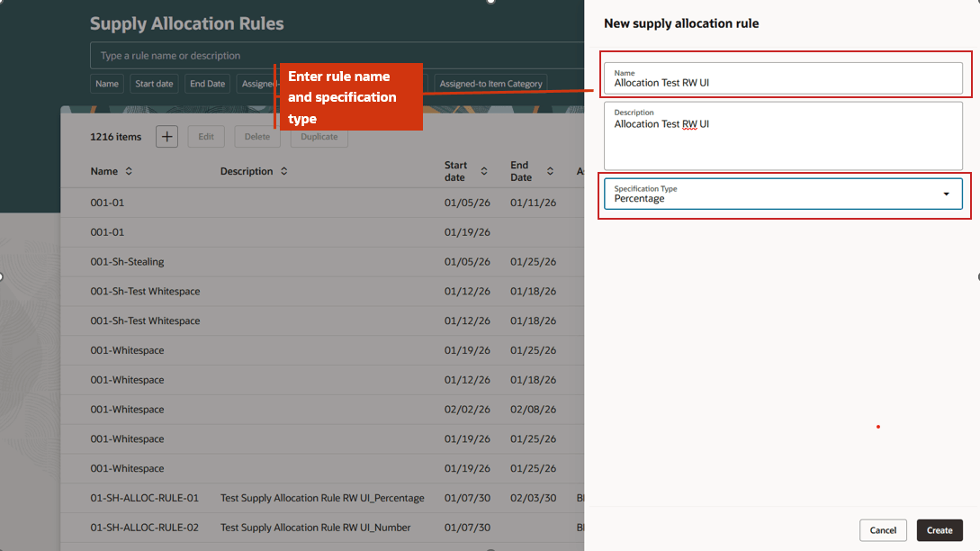Click the 1216 items count label

pyautogui.click(x=115, y=136)
